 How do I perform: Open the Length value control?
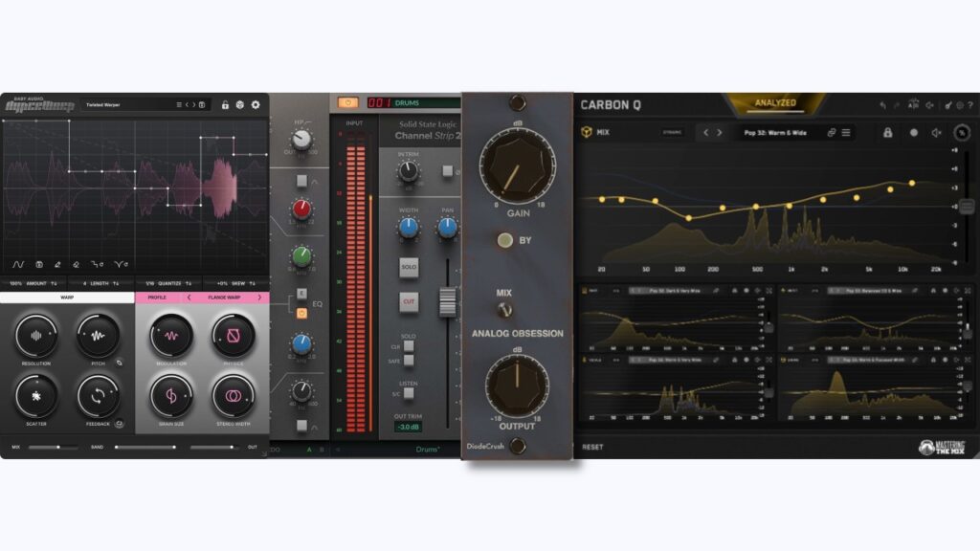click(100, 283)
